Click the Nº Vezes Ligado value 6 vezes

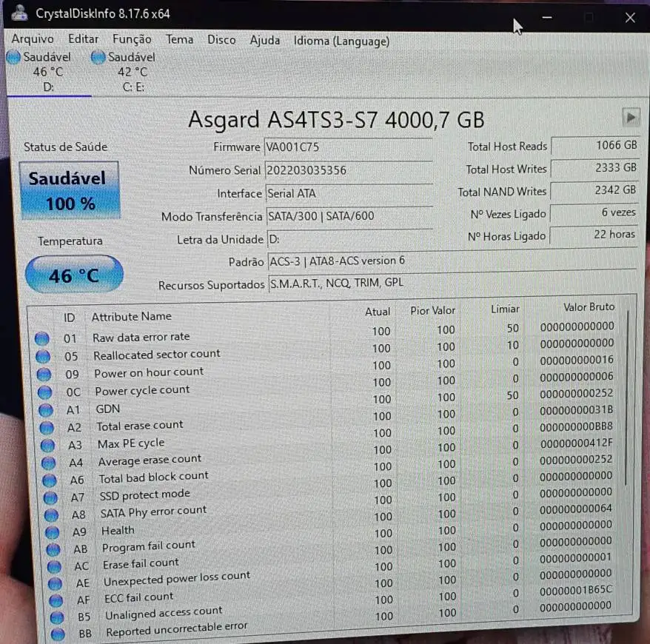[594, 212]
